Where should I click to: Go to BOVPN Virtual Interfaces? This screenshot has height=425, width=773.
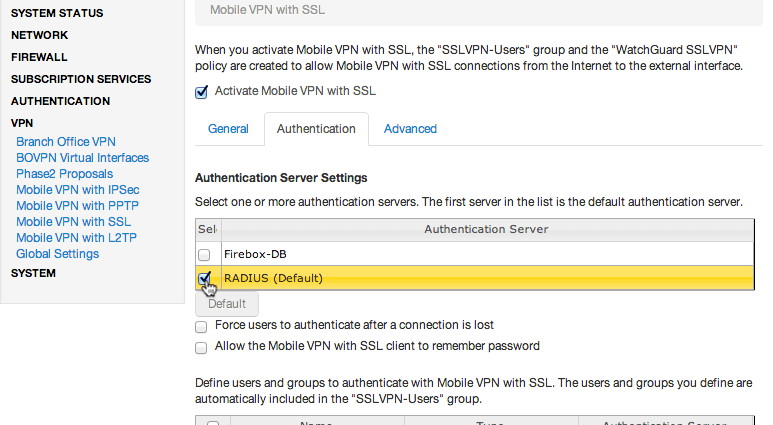click(x=82, y=158)
